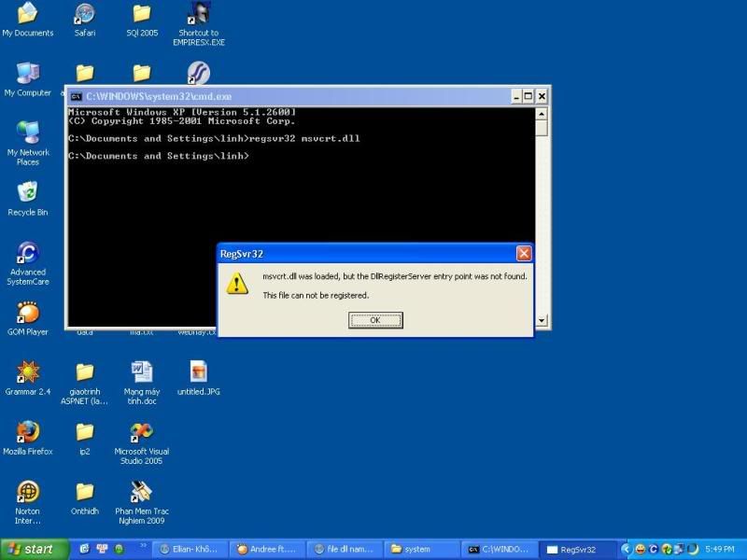
Task: Click the 'Microsoft Windows XP' version line
Action: [x=182, y=112]
